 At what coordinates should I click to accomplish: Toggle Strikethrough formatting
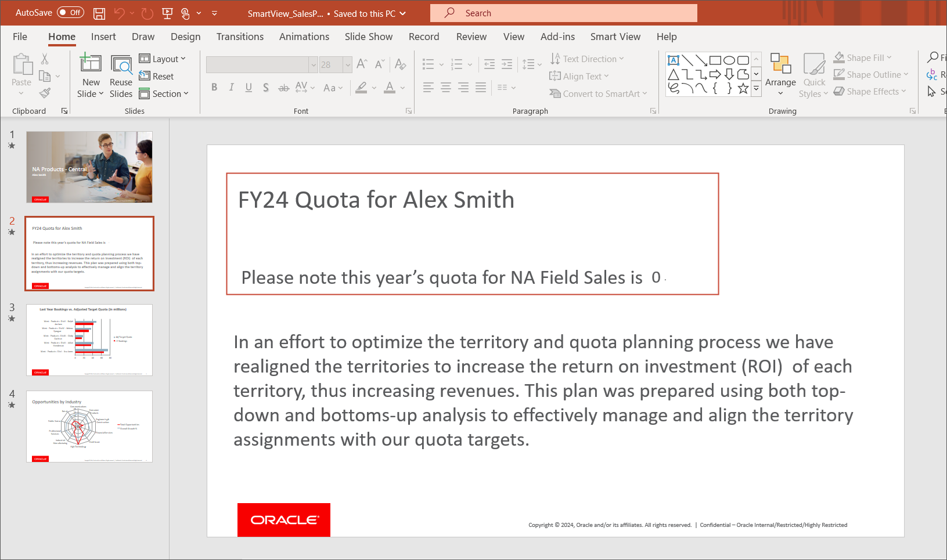[x=283, y=88]
